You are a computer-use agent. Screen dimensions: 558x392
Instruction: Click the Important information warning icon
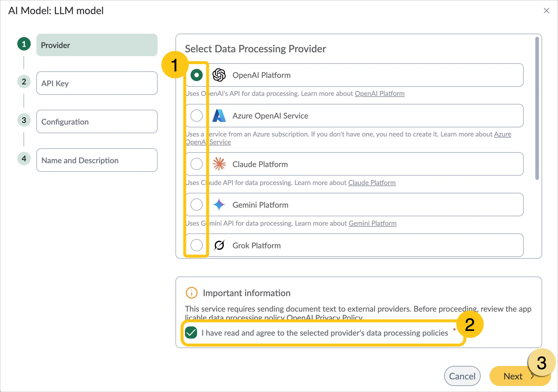coord(191,293)
